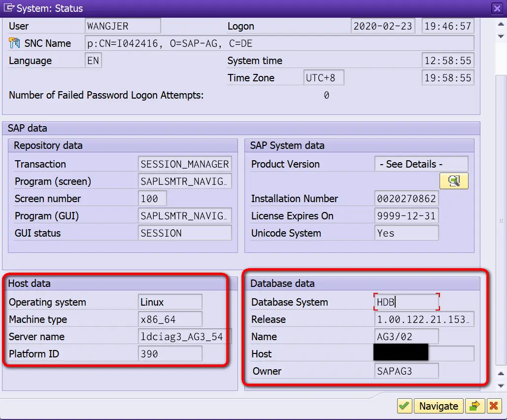Select database Release 1.00.122.21 field

[x=424, y=319]
